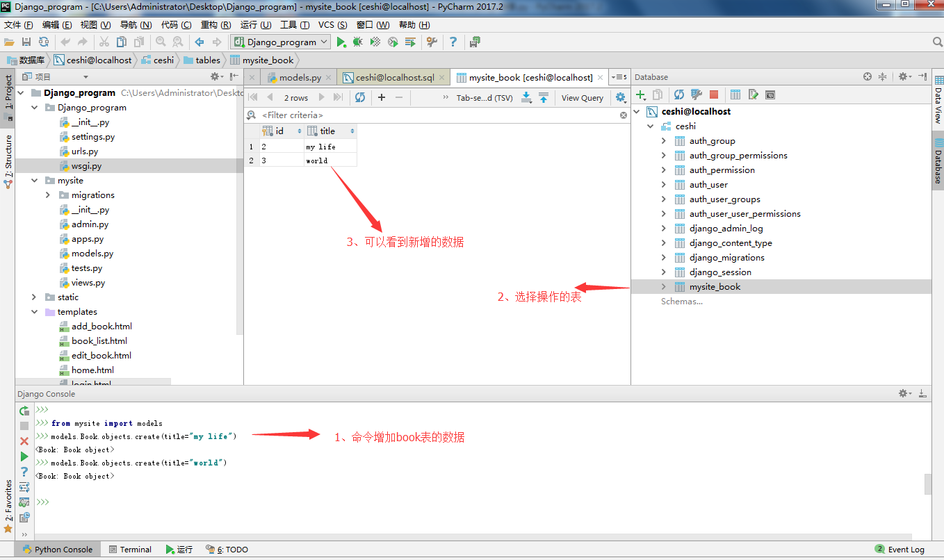
Task: Open table editor icon in Database panel
Action: [x=735, y=94]
